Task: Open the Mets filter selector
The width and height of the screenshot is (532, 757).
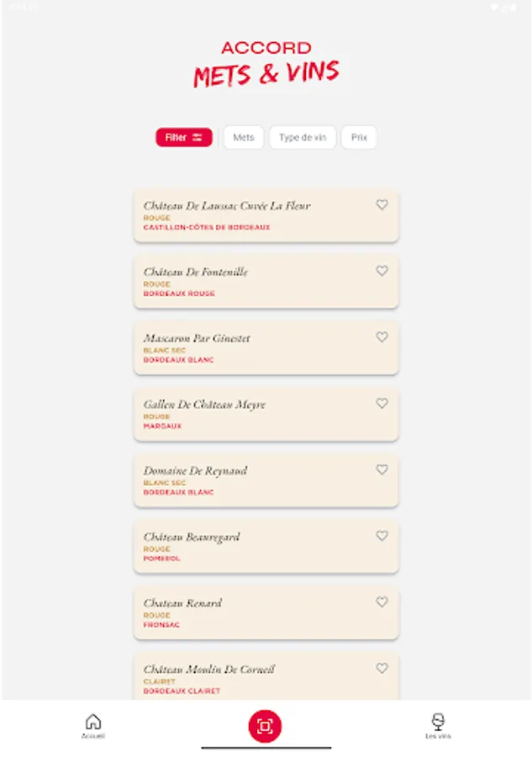Action: (243, 137)
